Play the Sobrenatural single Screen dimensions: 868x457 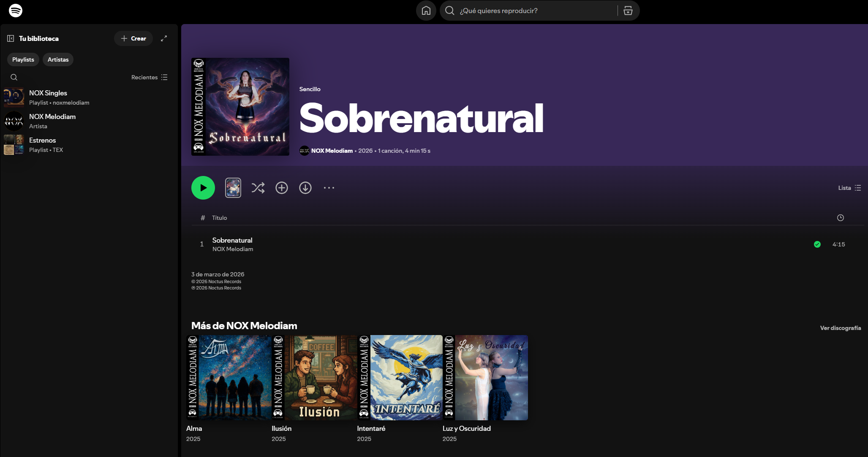click(203, 188)
